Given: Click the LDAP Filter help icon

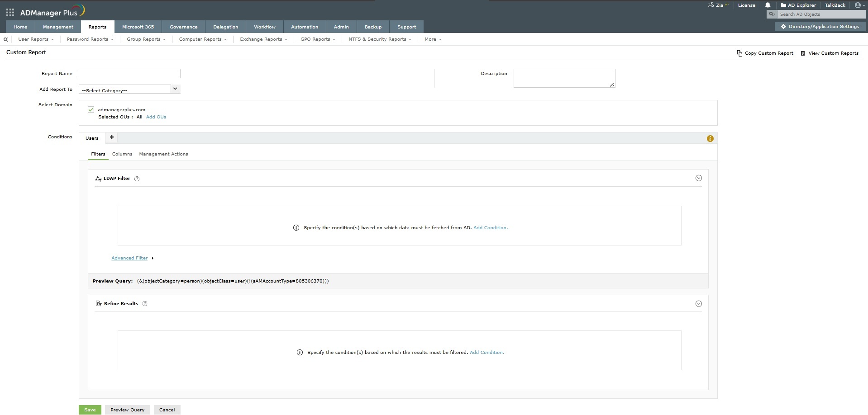Looking at the screenshot, I should (x=137, y=179).
